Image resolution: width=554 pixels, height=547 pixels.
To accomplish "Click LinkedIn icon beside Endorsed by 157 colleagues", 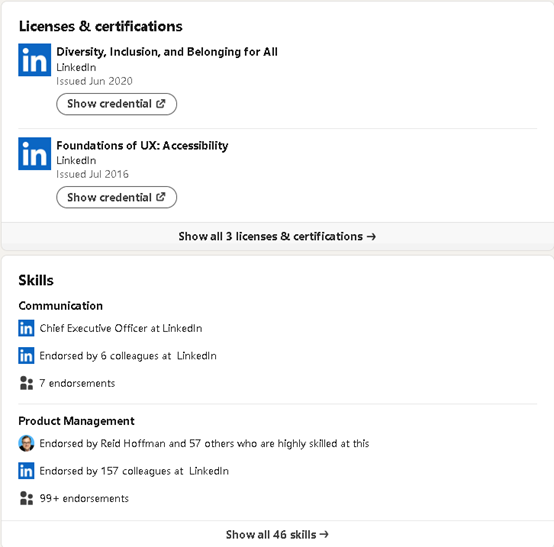I will pyautogui.click(x=26, y=471).
